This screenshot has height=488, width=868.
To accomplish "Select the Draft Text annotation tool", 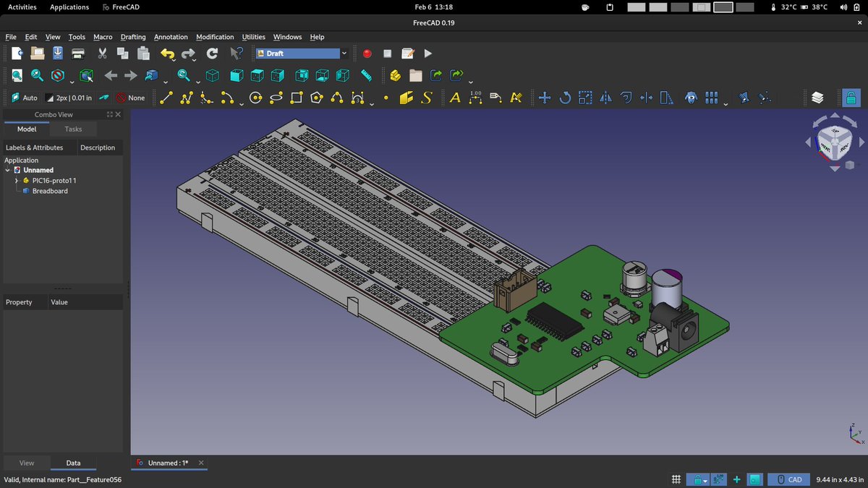I will coord(455,98).
